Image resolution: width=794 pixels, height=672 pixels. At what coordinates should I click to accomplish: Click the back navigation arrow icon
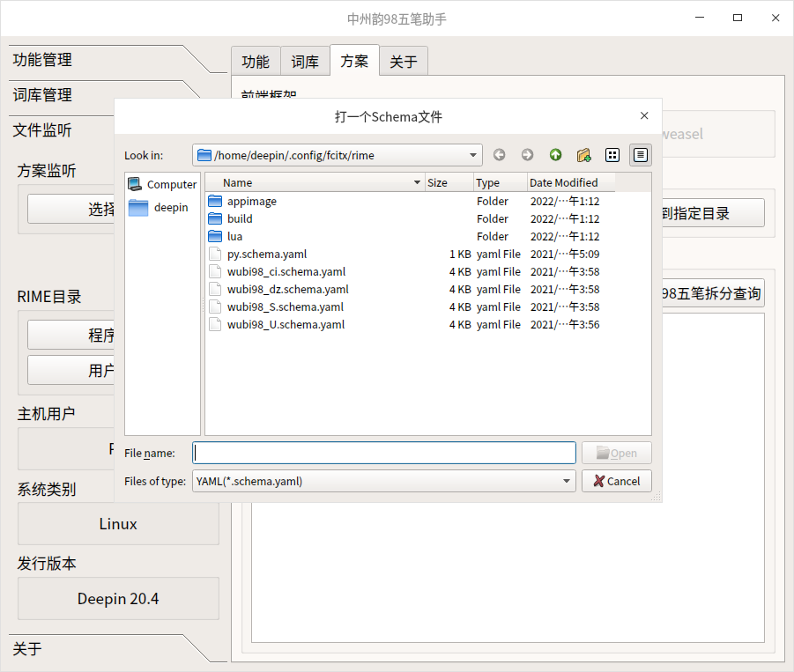pyautogui.click(x=499, y=154)
